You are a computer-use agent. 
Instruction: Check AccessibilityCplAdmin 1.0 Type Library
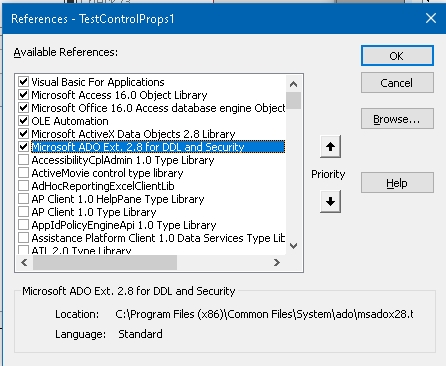coord(23,160)
